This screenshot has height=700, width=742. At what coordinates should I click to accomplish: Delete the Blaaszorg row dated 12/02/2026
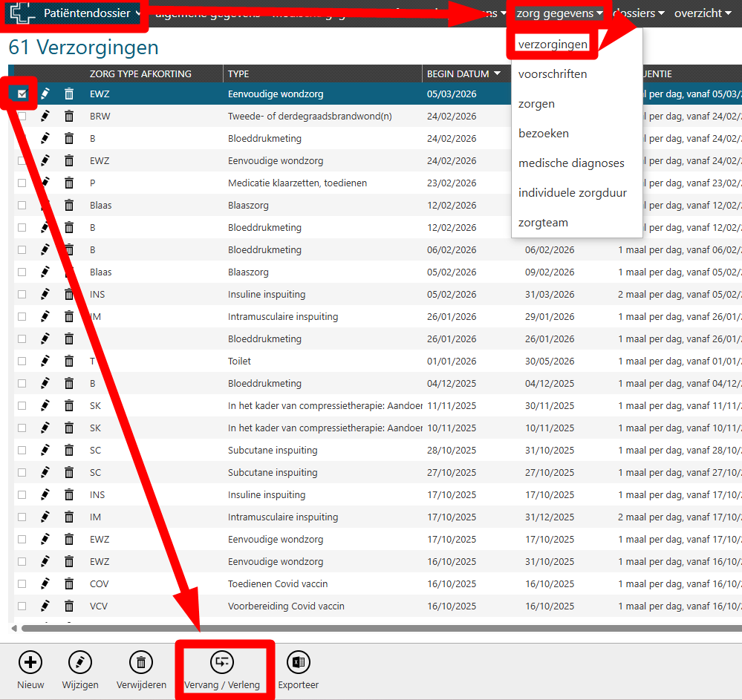click(x=69, y=205)
